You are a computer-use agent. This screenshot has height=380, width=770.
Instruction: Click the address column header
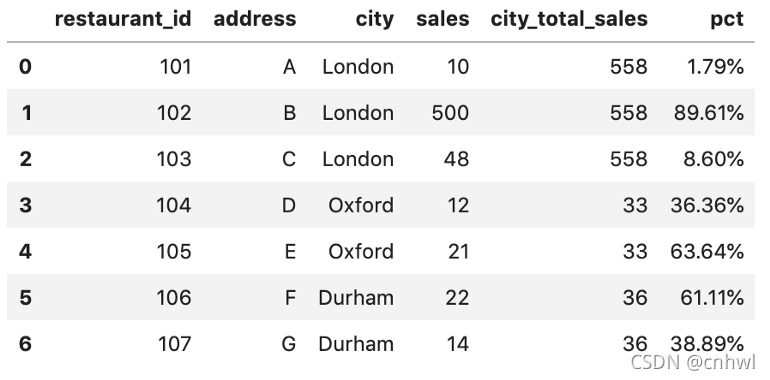click(x=255, y=19)
